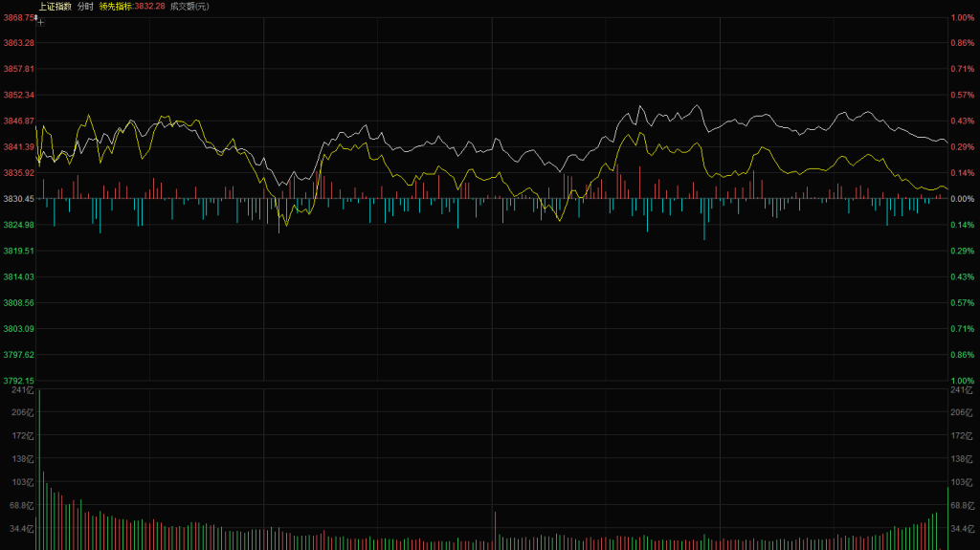Click the left 68.8亿 volume axis label

click(22, 505)
